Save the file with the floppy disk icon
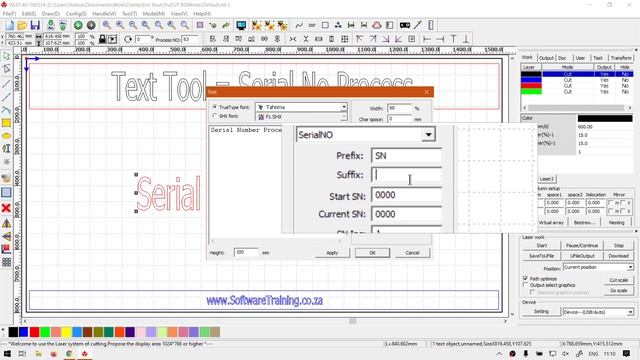 tap(35, 25)
